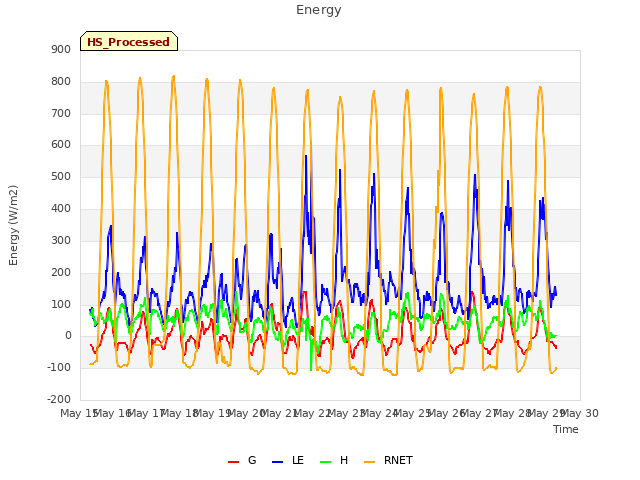Click the HS_Processed annotation label
This screenshot has width=640, height=480.
pyautogui.click(x=129, y=41)
